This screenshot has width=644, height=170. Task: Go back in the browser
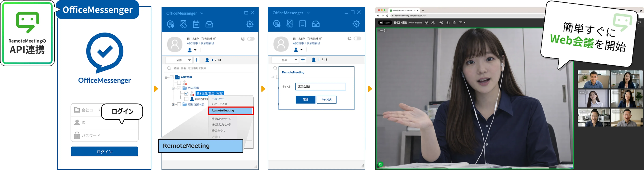tap(378, 16)
